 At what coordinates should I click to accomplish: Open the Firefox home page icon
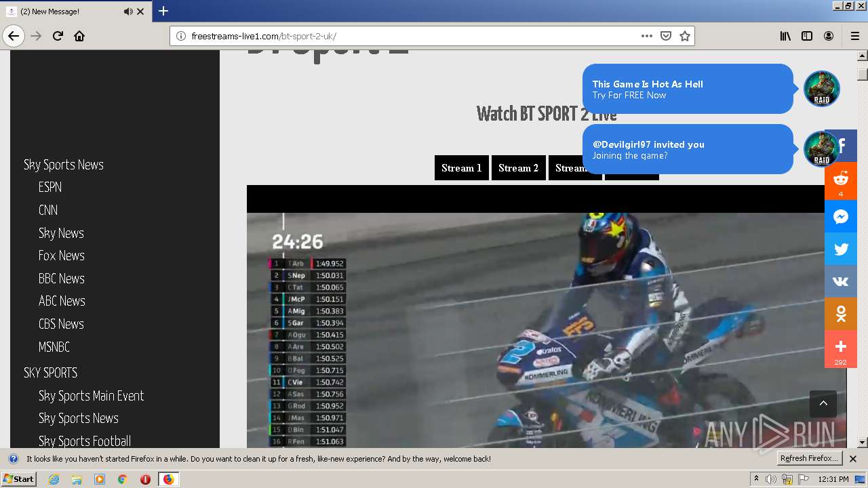[79, 36]
